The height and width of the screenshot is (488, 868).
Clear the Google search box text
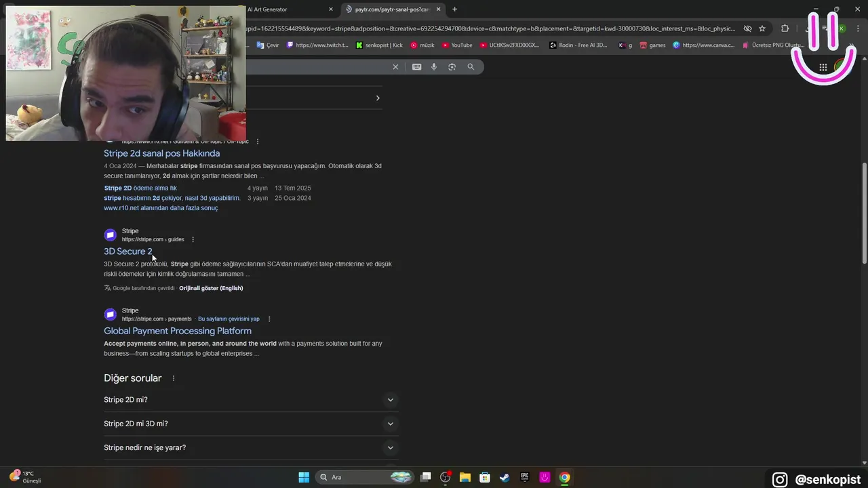click(x=395, y=66)
